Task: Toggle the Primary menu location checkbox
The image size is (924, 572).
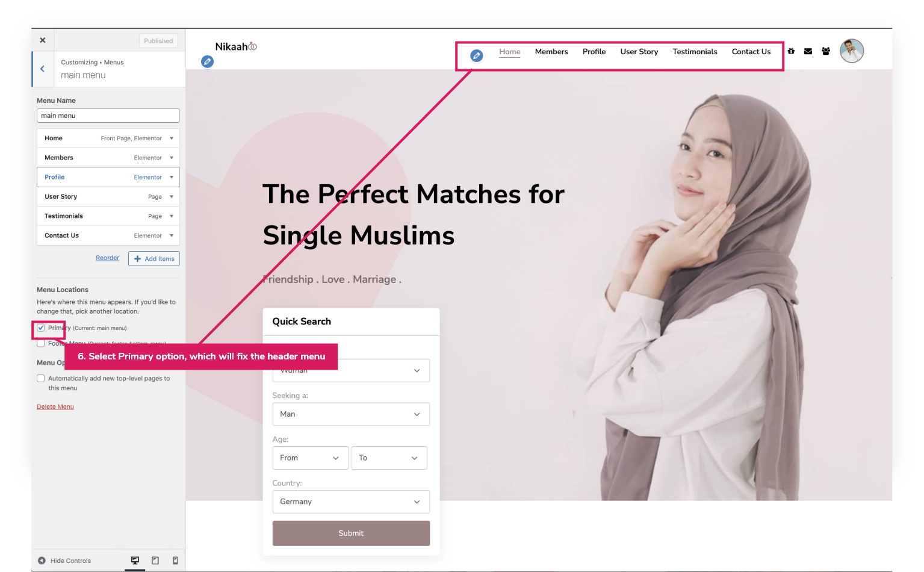Action: pos(41,328)
